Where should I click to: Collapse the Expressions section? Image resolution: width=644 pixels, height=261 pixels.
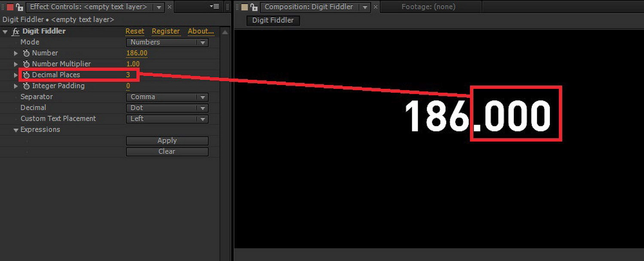(x=15, y=129)
